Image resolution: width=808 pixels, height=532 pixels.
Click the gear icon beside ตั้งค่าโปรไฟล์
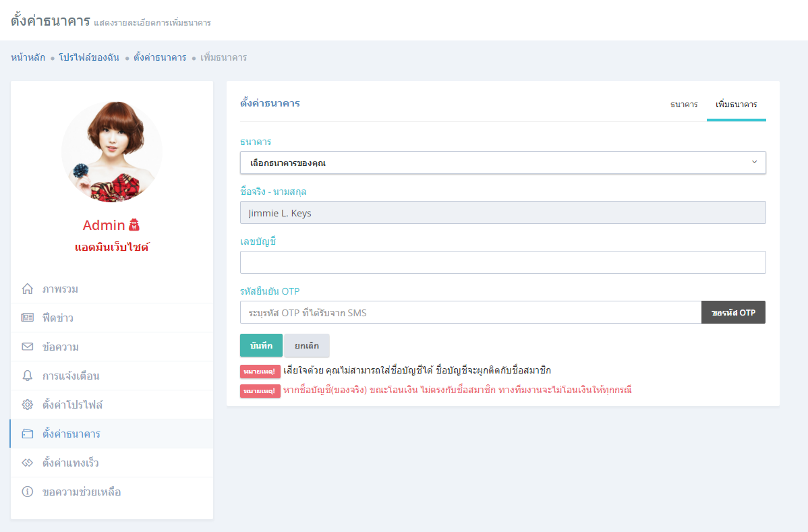28,405
